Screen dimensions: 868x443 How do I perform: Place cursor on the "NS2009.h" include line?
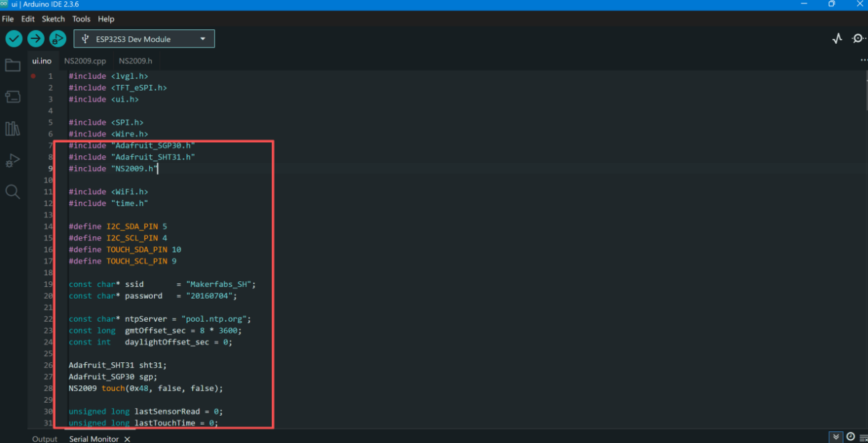(113, 169)
